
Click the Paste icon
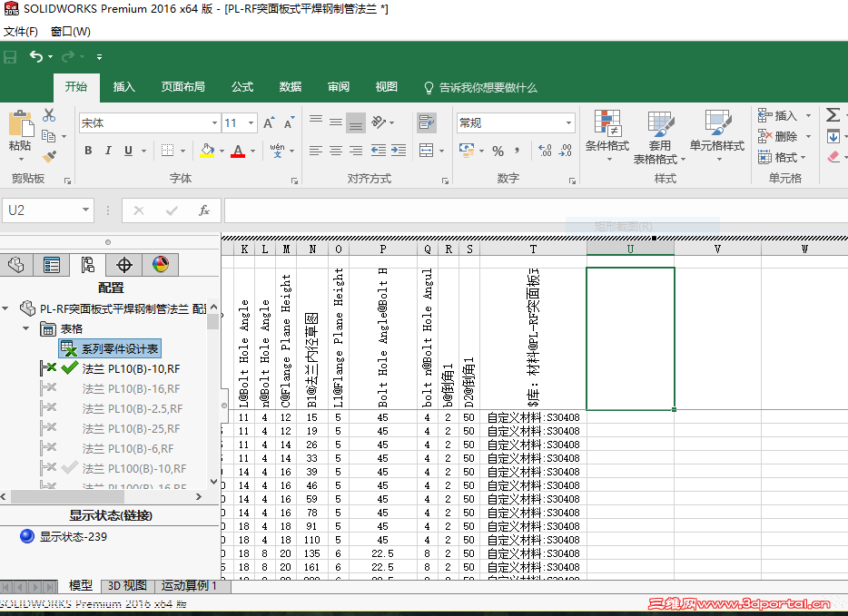[x=21, y=123]
